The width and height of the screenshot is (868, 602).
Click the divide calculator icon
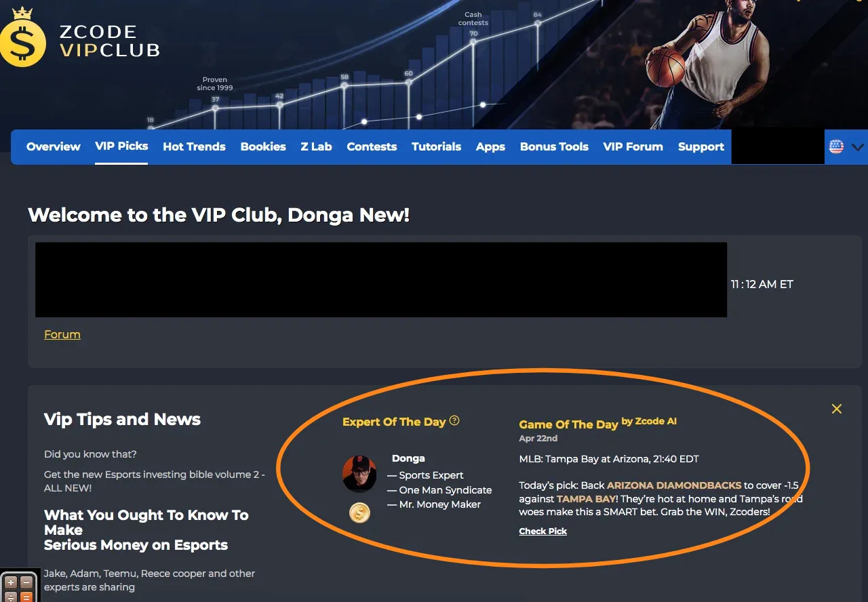[10, 597]
